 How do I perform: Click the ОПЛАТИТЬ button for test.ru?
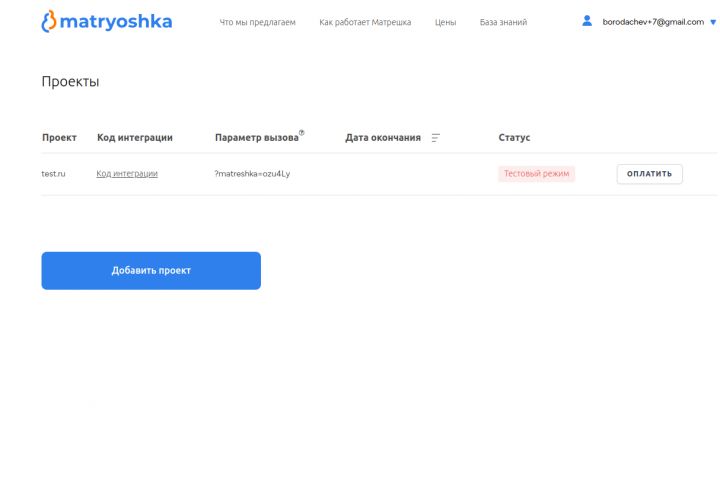(649, 174)
